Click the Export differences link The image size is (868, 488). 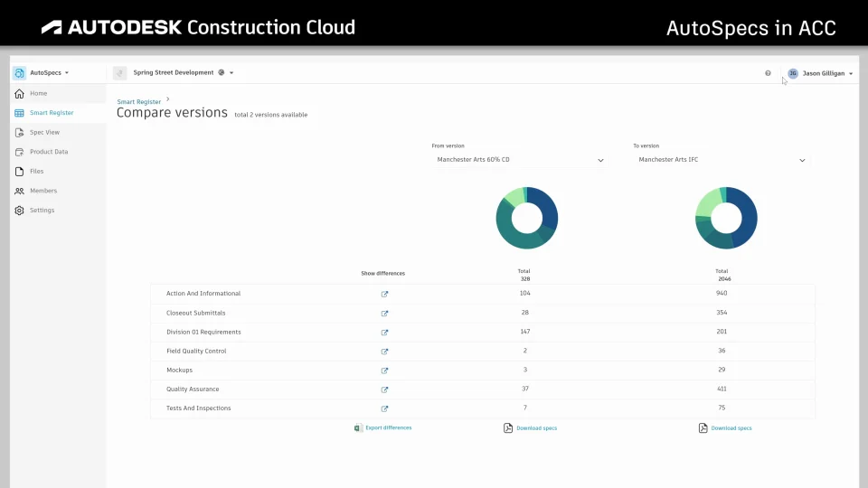(x=388, y=427)
